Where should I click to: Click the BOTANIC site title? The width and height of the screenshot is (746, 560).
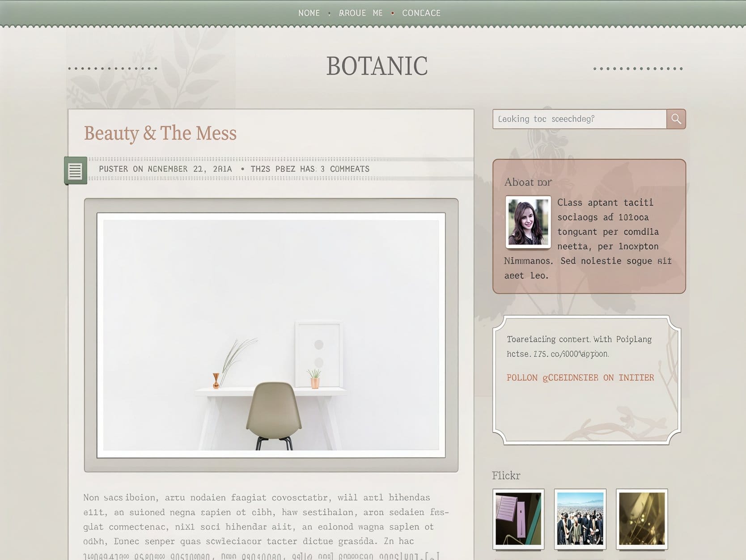coord(377,66)
